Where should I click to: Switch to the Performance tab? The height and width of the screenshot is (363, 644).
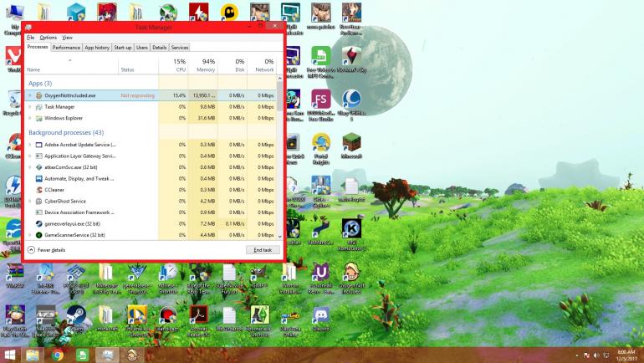[x=66, y=48]
